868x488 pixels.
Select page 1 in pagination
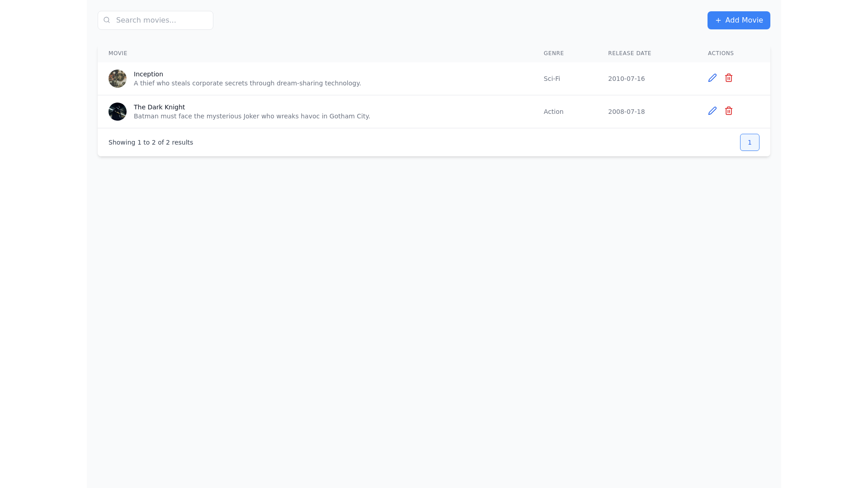click(x=749, y=142)
